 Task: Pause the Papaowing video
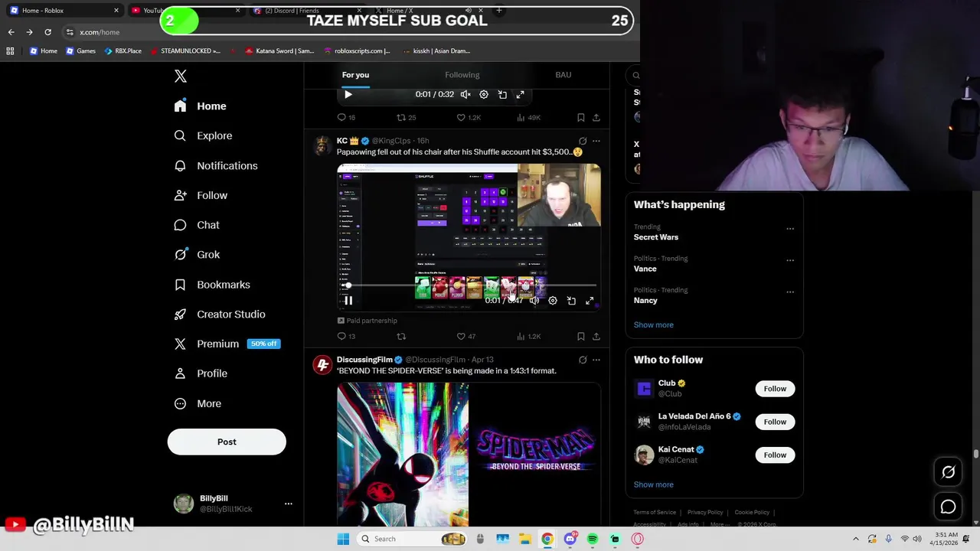point(348,301)
